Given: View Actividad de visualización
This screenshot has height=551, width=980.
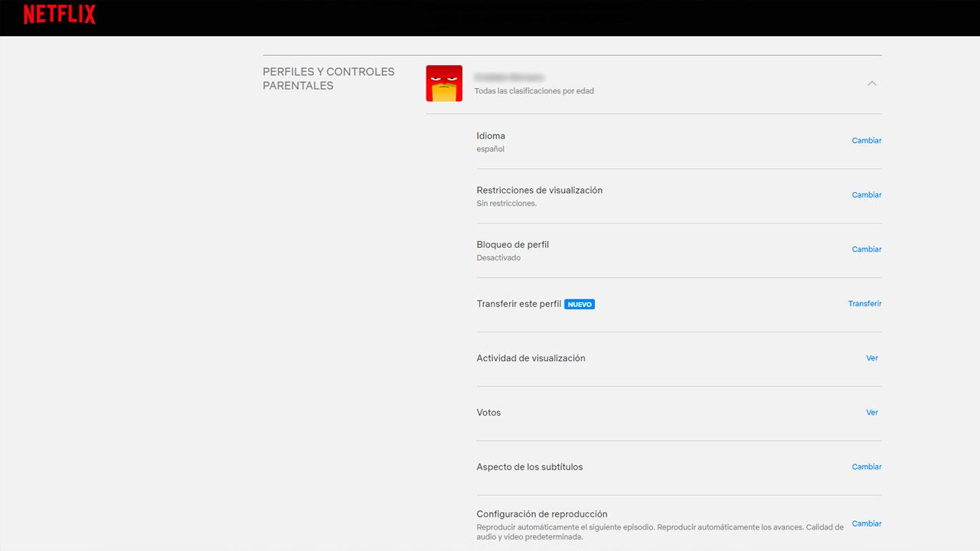Looking at the screenshot, I should (872, 358).
